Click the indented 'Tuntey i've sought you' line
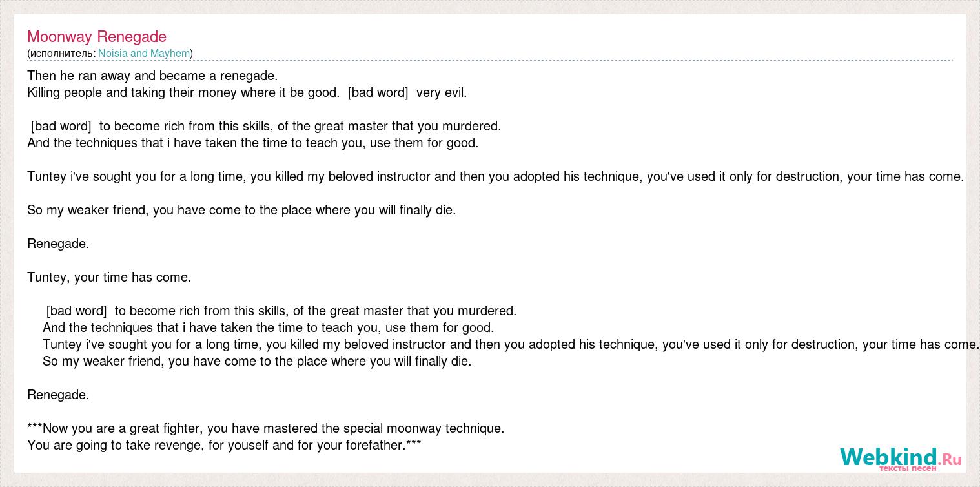The width and height of the screenshot is (980, 487). point(511,344)
